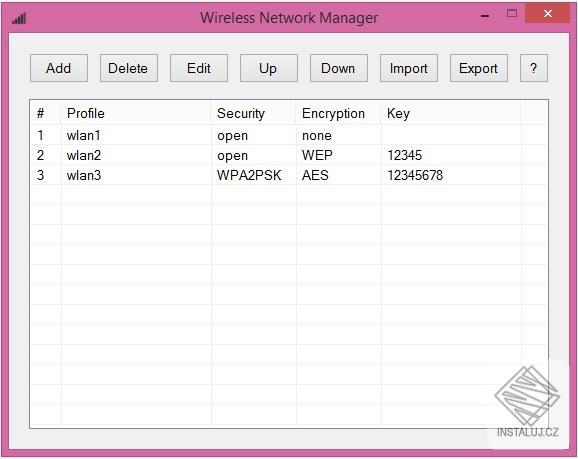The image size is (578, 459).
Task: Move profile Down in the list
Action: coord(339,68)
